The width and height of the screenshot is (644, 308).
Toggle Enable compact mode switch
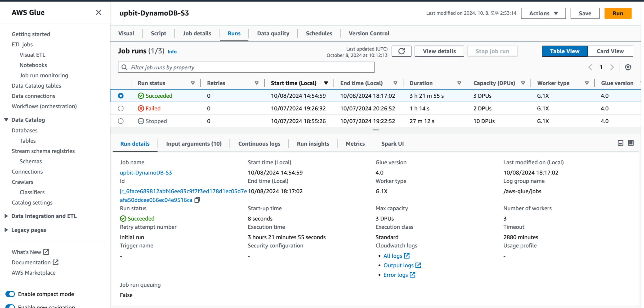pyautogui.click(x=10, y=294)
